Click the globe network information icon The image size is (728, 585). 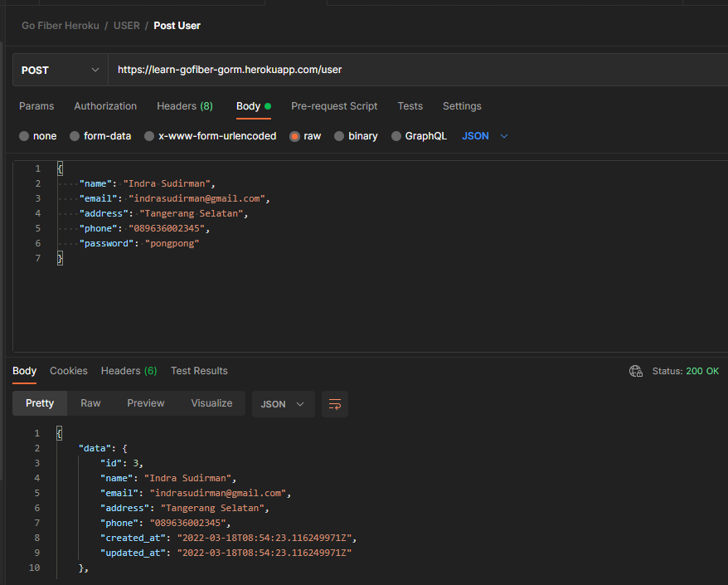tap(636, 371)
